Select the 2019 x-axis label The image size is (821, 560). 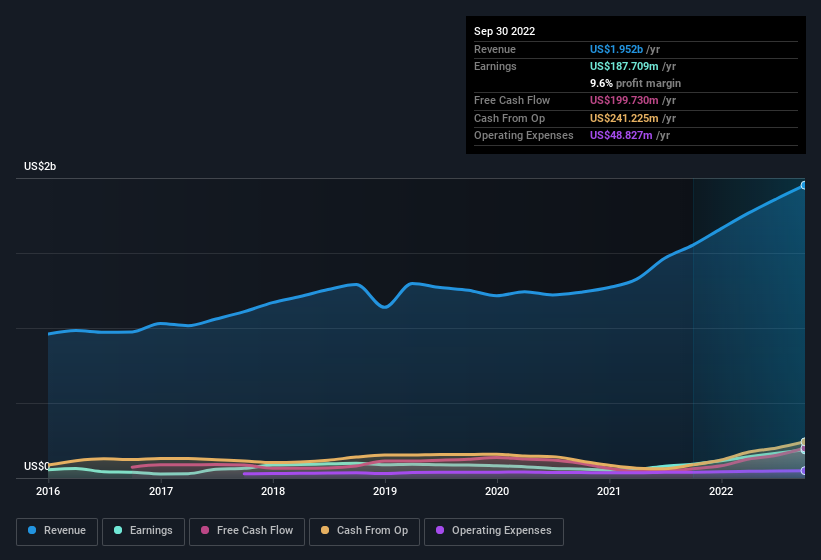[385, 491]
